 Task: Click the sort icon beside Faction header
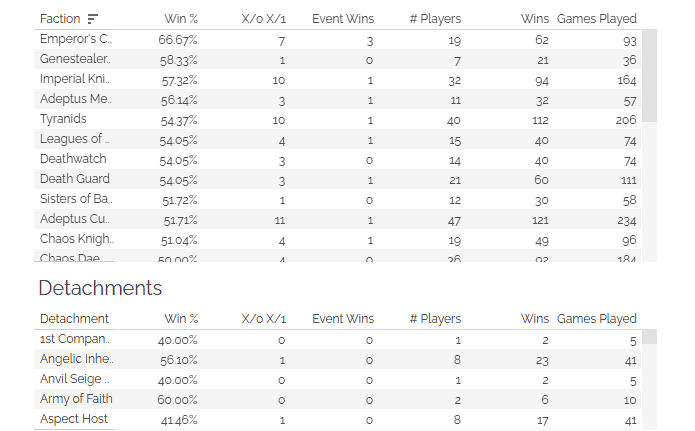click(x=93, y=19)
